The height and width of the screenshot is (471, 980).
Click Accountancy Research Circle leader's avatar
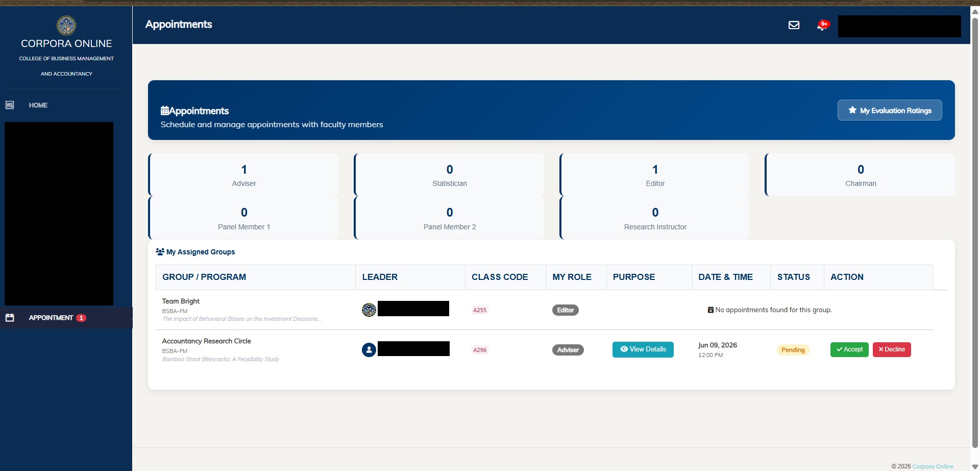[x=369, y=349]
